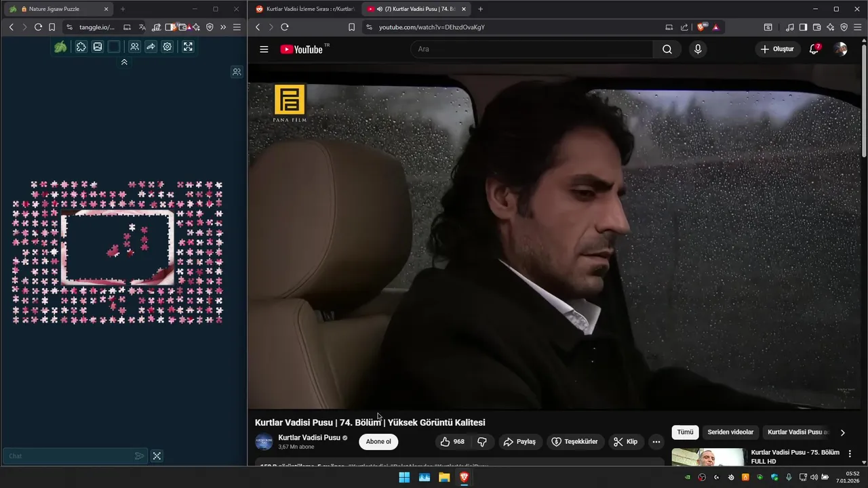Open the translate icon in Tanggle address bar
Image resolution: width=868 pixels, height=488 pixels.
[142, 27]
